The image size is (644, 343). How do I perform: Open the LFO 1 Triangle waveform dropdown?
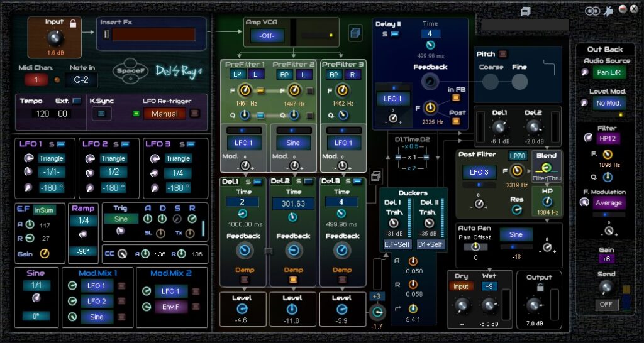51,158
